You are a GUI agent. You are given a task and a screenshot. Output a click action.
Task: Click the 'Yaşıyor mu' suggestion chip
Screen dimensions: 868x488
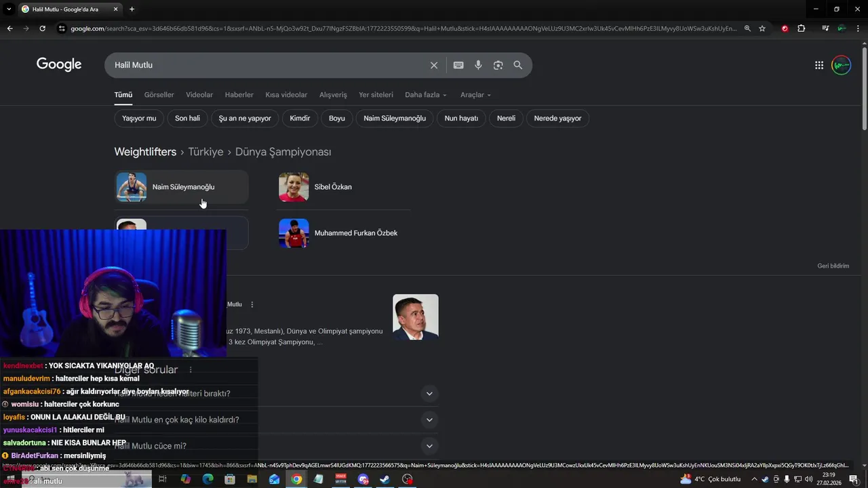pos(139,118)
